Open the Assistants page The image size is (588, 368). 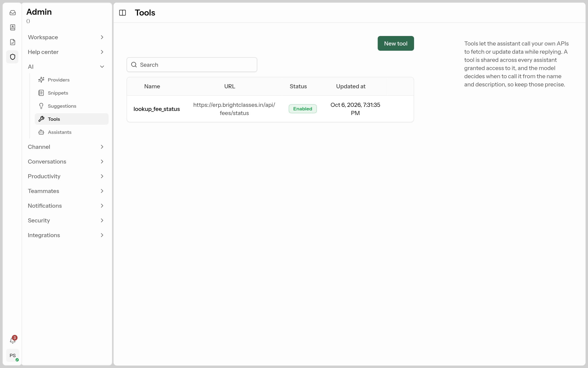click(72, 132)
